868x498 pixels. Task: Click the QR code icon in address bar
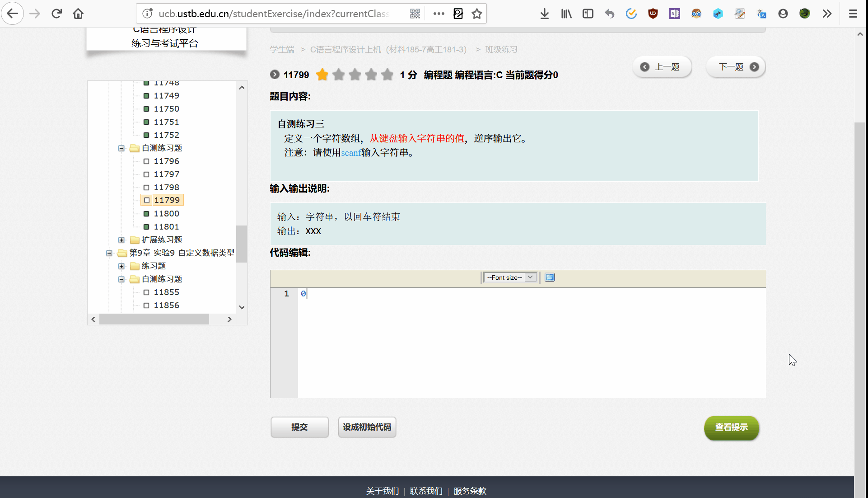[415, 14]
